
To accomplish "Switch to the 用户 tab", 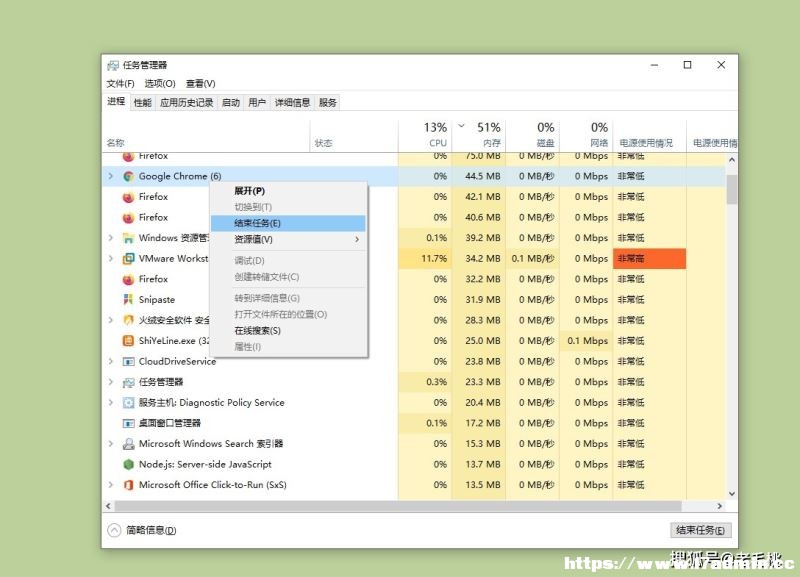I will click(257, 103).
